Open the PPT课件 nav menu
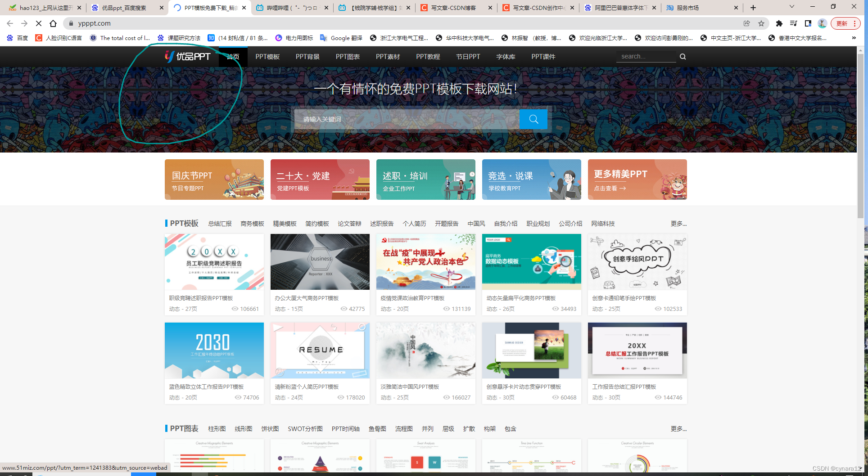Viewport: 868px width, 476px height. click(543, 57)
